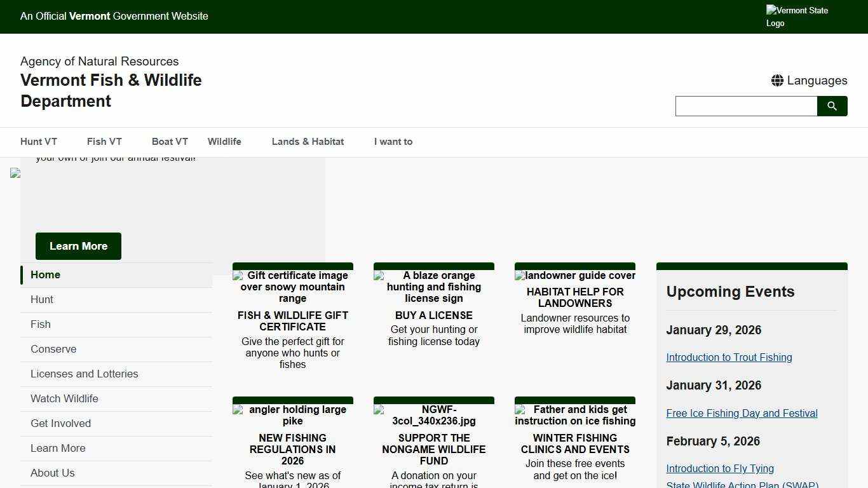Click the Vermont State Logo image
This screenshot has width=868, height=488.
coord(797,17)
